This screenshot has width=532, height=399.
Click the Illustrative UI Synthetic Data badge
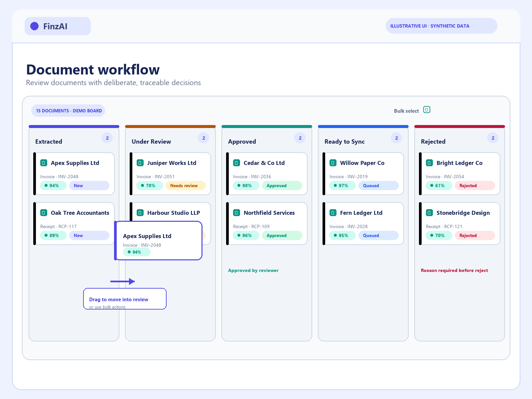441,26
